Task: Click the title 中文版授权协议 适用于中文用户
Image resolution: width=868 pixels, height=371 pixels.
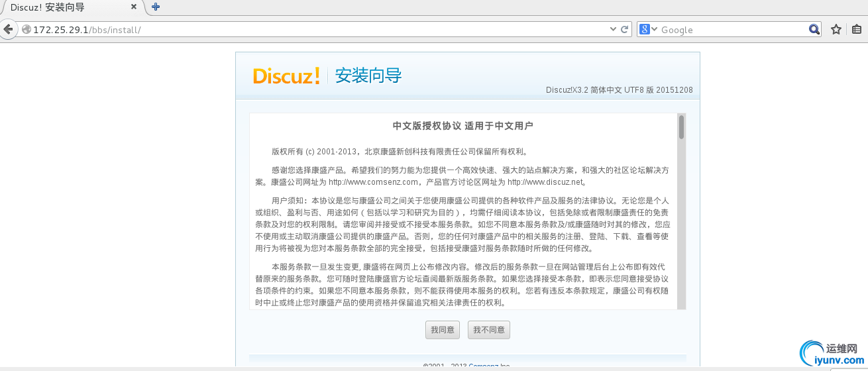Action: (463, 125)
